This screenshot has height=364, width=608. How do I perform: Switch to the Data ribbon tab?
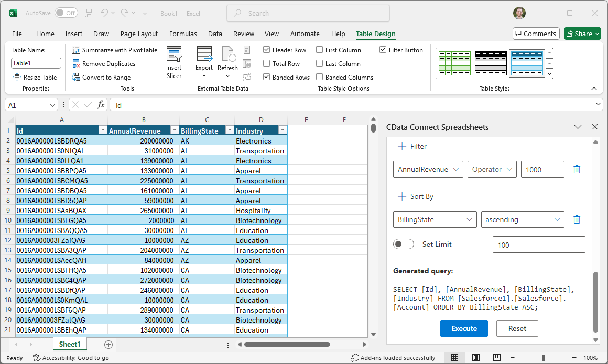[x=215, y=34]
